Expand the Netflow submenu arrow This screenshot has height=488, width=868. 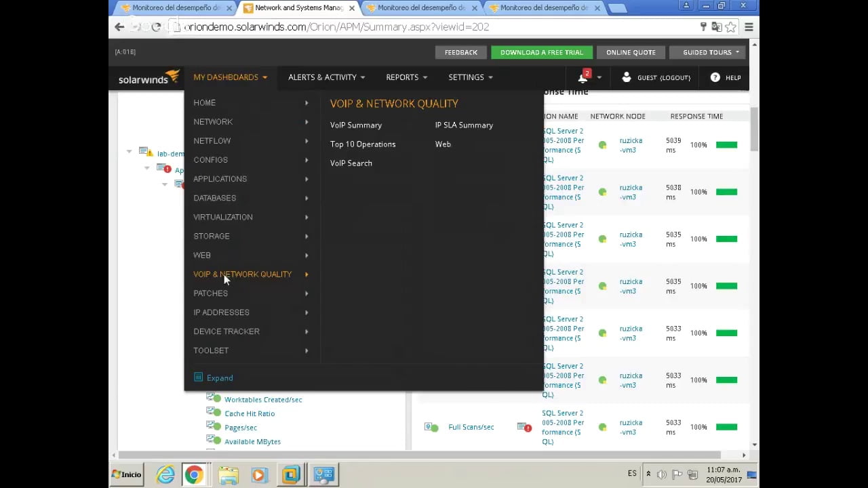[307, 141]
